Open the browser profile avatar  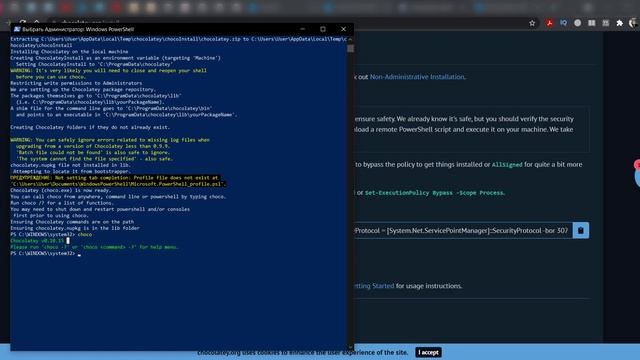633,23
